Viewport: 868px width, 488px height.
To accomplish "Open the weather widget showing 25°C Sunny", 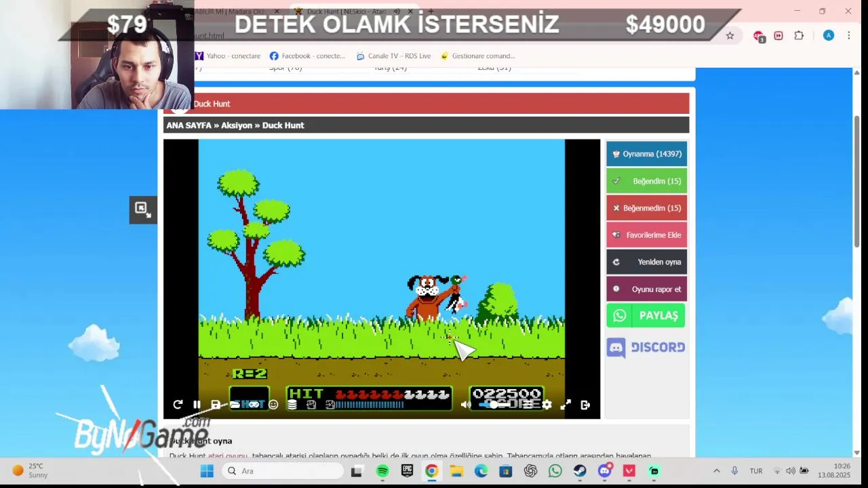I will [31, 470].
